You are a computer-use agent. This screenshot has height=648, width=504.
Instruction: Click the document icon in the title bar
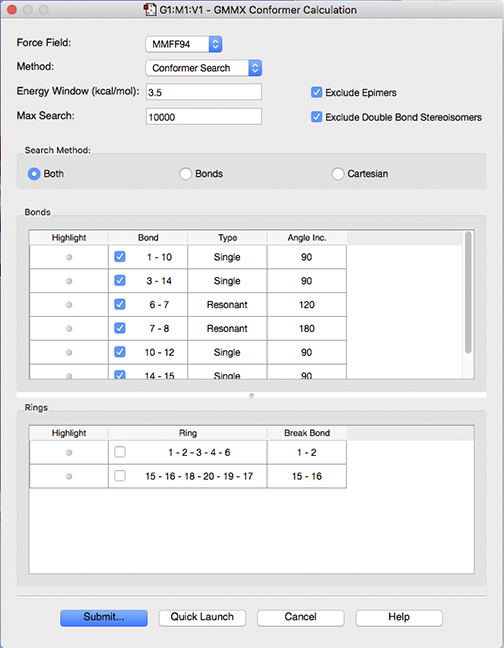coord(150,10)
